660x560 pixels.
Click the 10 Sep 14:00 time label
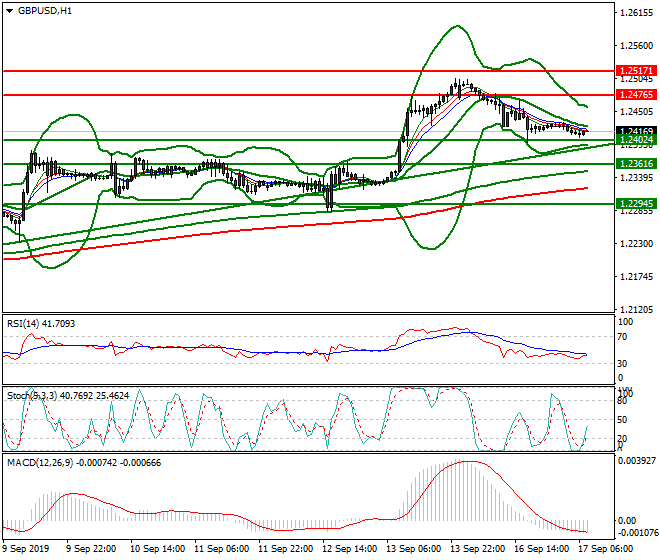click(157, 549)
